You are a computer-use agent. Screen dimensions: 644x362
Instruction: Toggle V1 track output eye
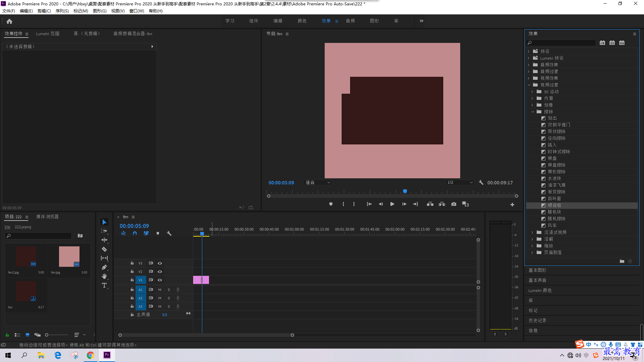tap(160, 280)
